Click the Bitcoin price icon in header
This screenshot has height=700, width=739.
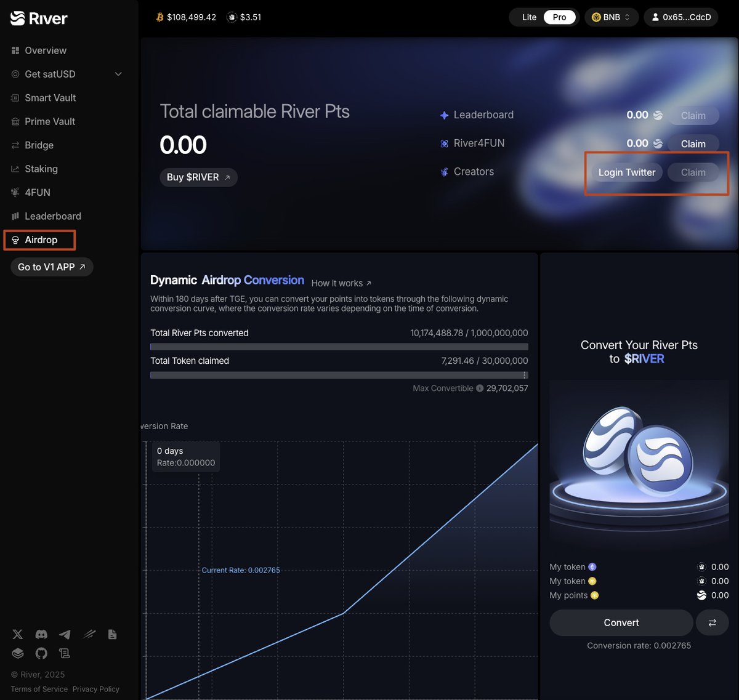coord(160,17)
